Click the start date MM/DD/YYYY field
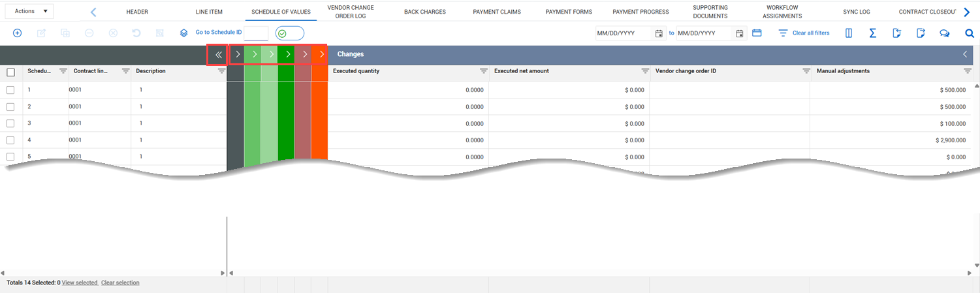Image resolution: width=980 pixels, height=293 pixels. [x=624, y=33]
